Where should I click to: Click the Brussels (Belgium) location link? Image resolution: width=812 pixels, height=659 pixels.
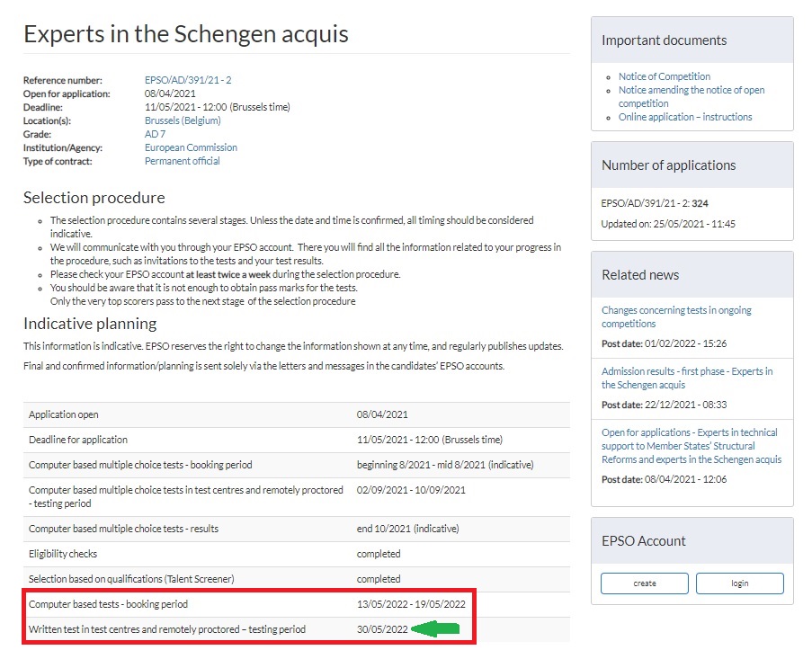183,121
